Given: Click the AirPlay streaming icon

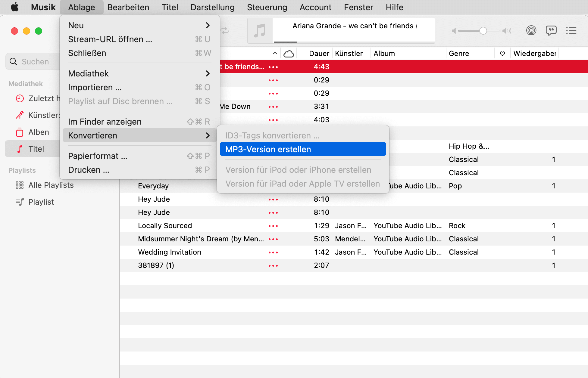Looking at the screenshot, I should click(531, 30).
